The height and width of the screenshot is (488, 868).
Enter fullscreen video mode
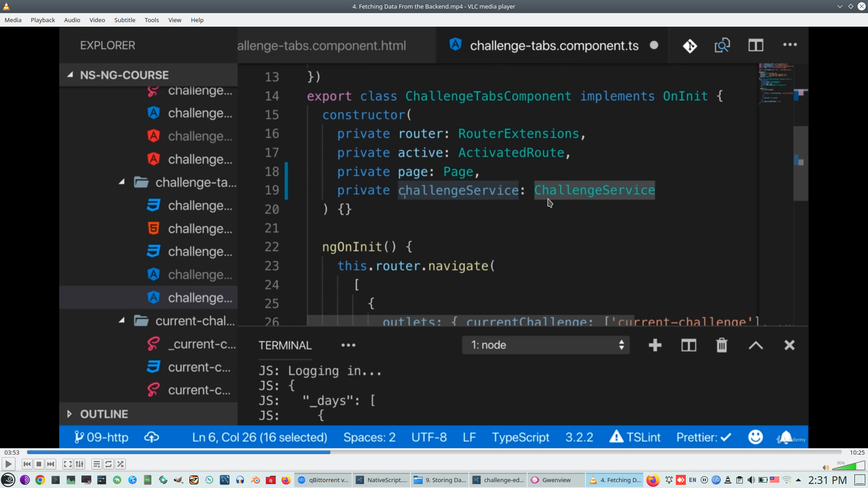point(67,464)
